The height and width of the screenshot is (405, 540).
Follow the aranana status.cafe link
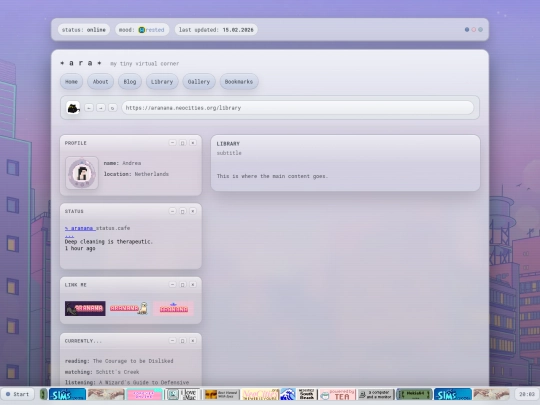point(80,228)
